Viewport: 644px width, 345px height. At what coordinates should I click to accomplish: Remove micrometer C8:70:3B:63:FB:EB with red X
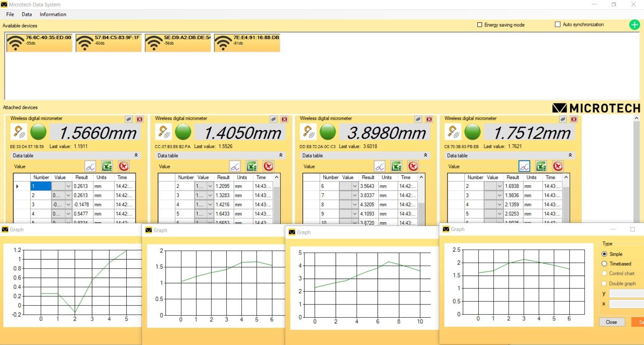pyautogui.click(x=574, y=119)
